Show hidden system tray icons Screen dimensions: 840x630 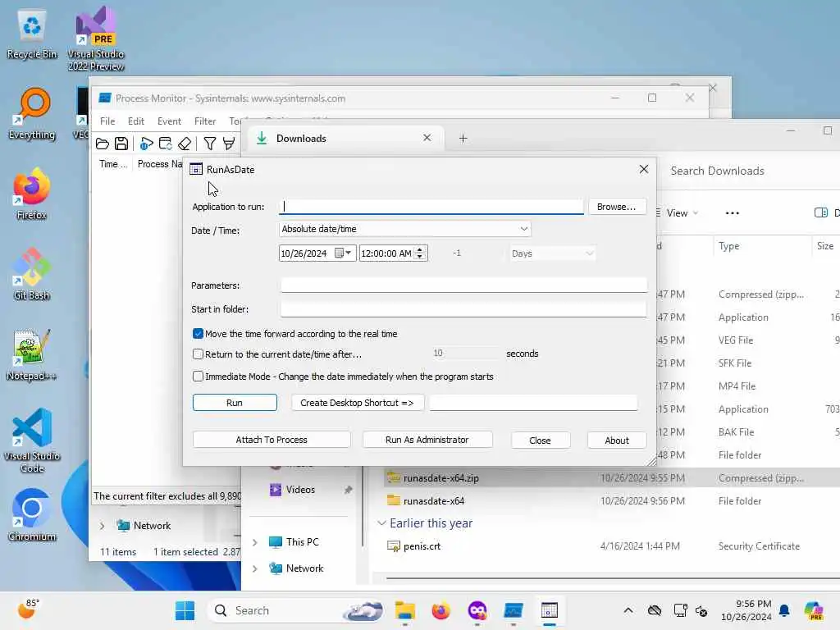click(628, 610)
